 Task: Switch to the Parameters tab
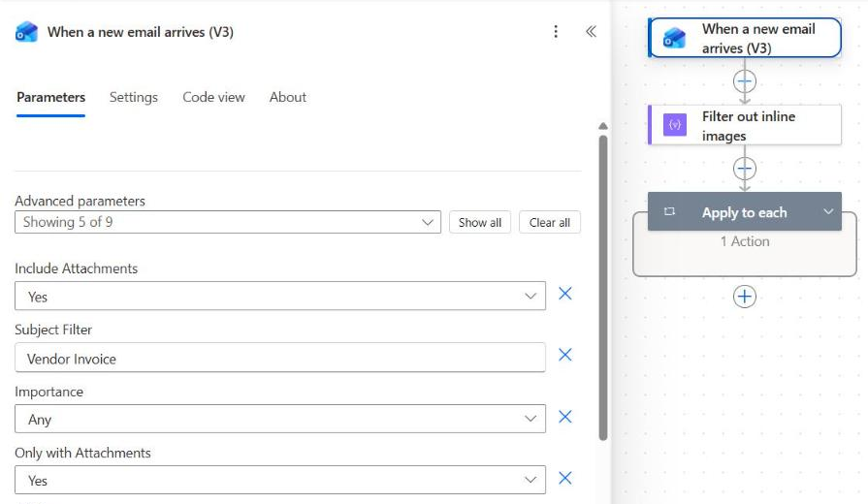click(x=51, y=97)
